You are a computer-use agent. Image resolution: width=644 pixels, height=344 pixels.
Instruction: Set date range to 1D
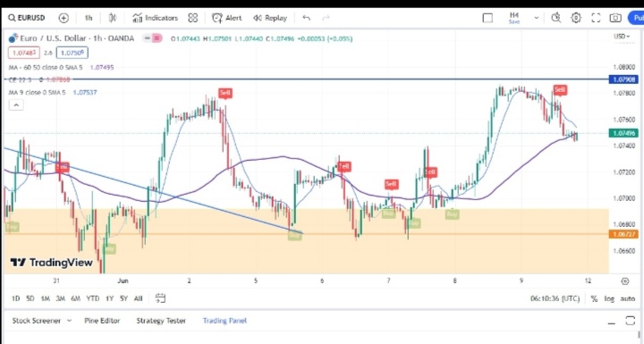15,298
